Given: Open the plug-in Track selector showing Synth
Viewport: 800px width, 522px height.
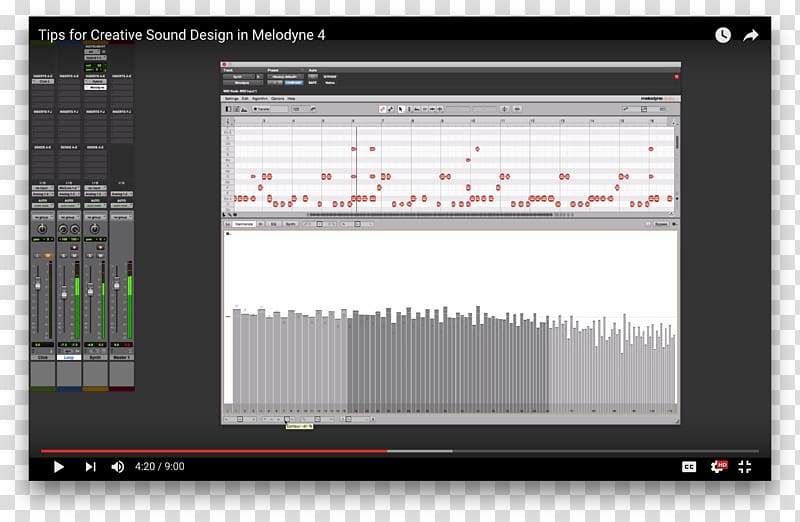Looking at the screenshot, I should 239,77.
